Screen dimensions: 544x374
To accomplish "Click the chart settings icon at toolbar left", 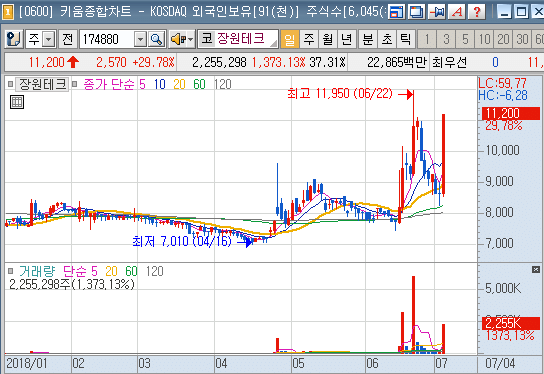I will (14, 39).
